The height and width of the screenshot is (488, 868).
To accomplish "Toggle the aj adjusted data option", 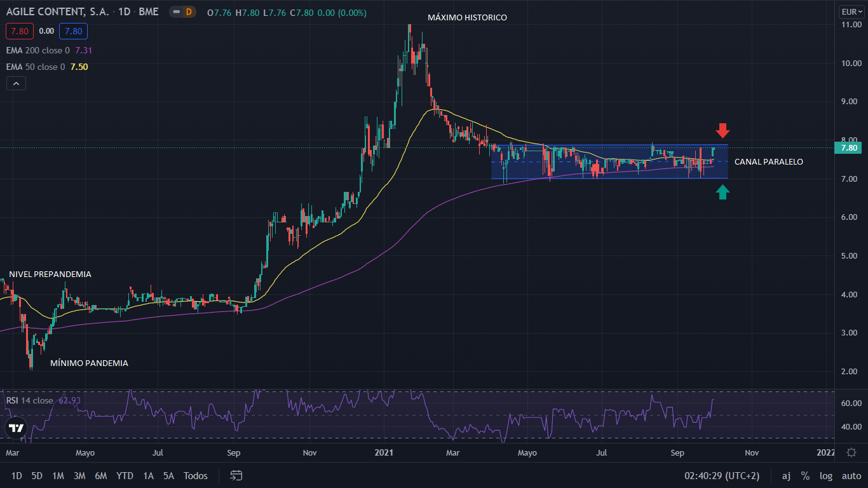I will tap(786, 475).
